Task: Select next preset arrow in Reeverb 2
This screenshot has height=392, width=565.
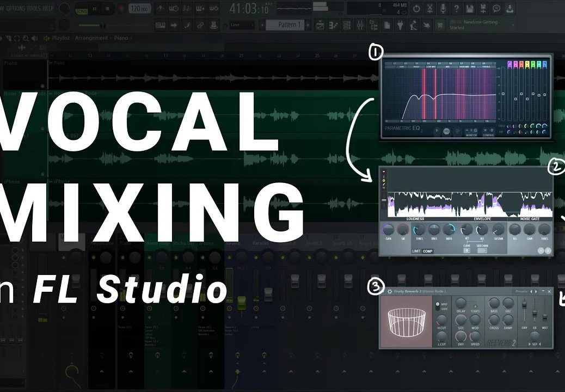Action: tap(536, 291)
